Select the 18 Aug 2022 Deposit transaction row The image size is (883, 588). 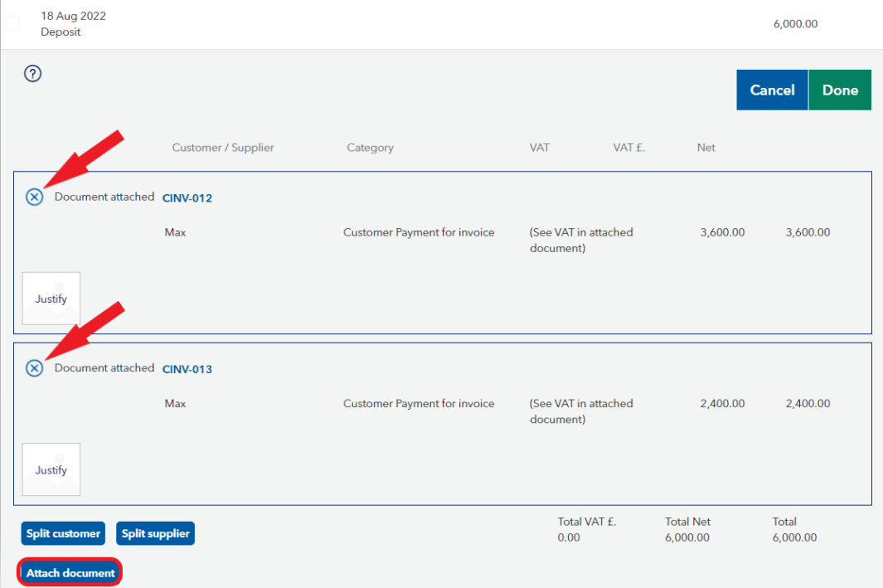coord(415,24)
